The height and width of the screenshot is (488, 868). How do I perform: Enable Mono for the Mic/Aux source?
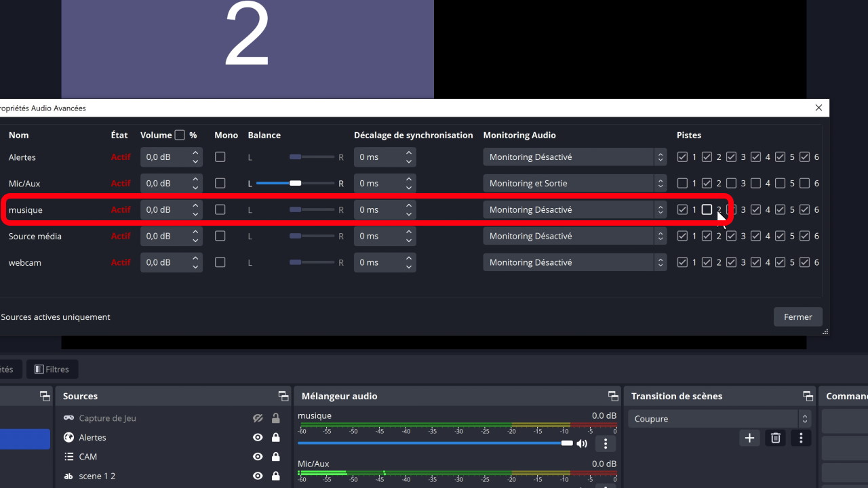(220, 183)
